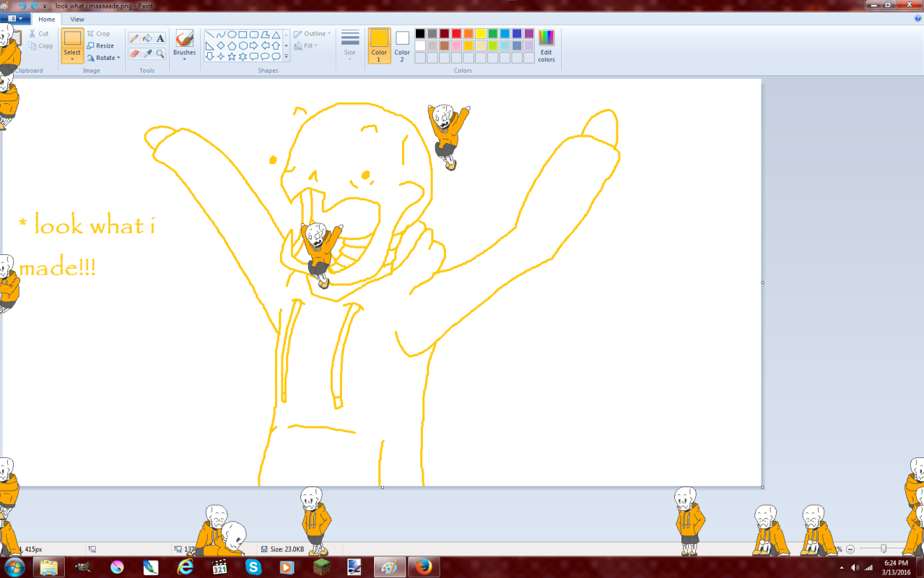
Task: Select the Fill with color bucket tool
Action: point(147,38)
